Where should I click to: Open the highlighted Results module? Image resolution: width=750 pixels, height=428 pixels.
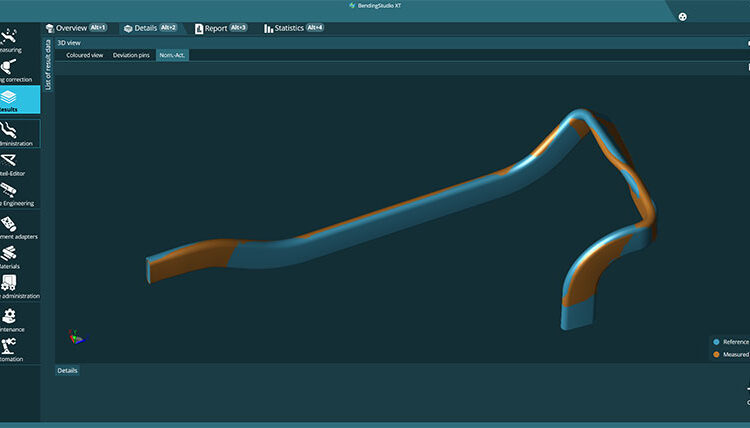pyautogui.click(x=19, y=101)
